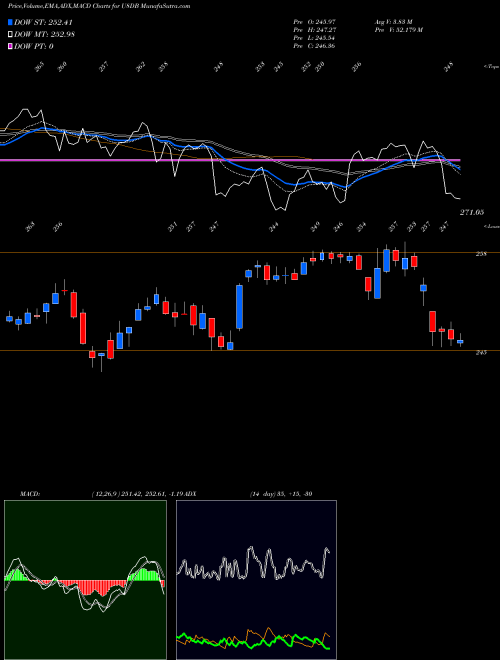The width and height of the screenshot is (500, 660).
Task: Click the 'Avg V: 3.83 M' value
Action: pyautogui.click(x=395, y=22)
